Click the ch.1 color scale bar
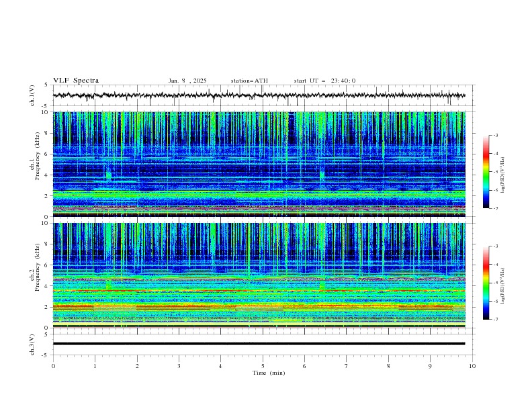The width and height of the screenshot is (532, 411). click(486, 172)
